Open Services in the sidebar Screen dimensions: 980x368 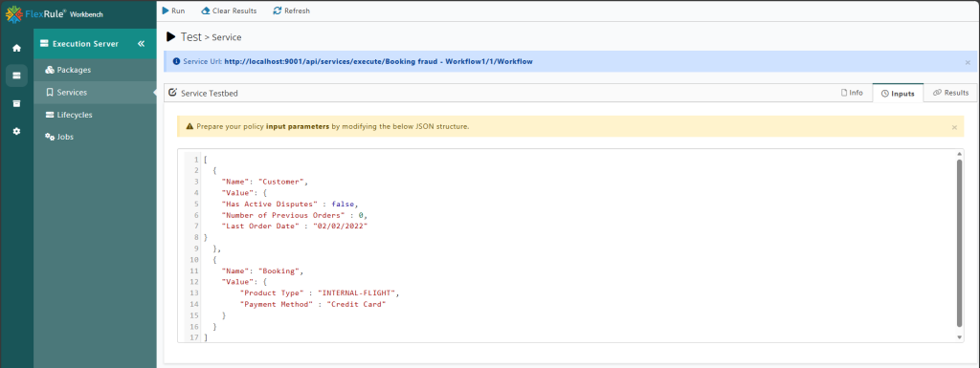click(95, 93)
